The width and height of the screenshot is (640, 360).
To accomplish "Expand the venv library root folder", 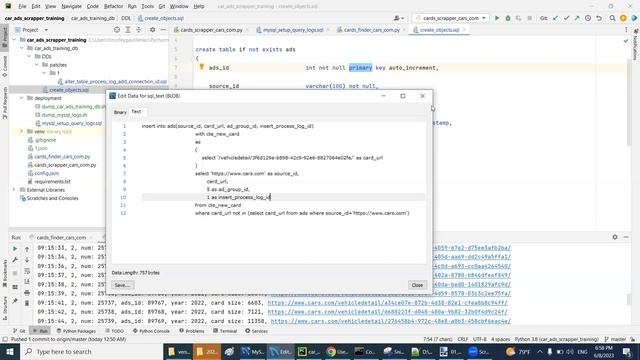I will (x=22, y=131).
